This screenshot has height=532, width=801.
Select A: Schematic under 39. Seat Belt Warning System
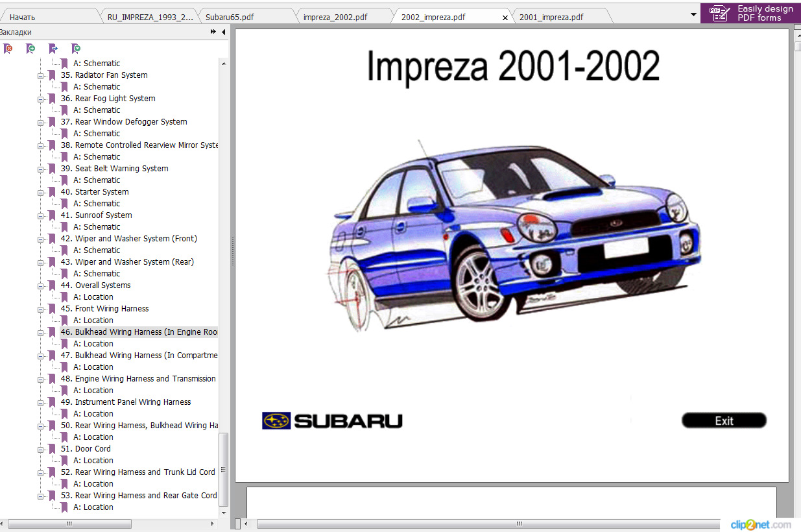click(97, 180)
